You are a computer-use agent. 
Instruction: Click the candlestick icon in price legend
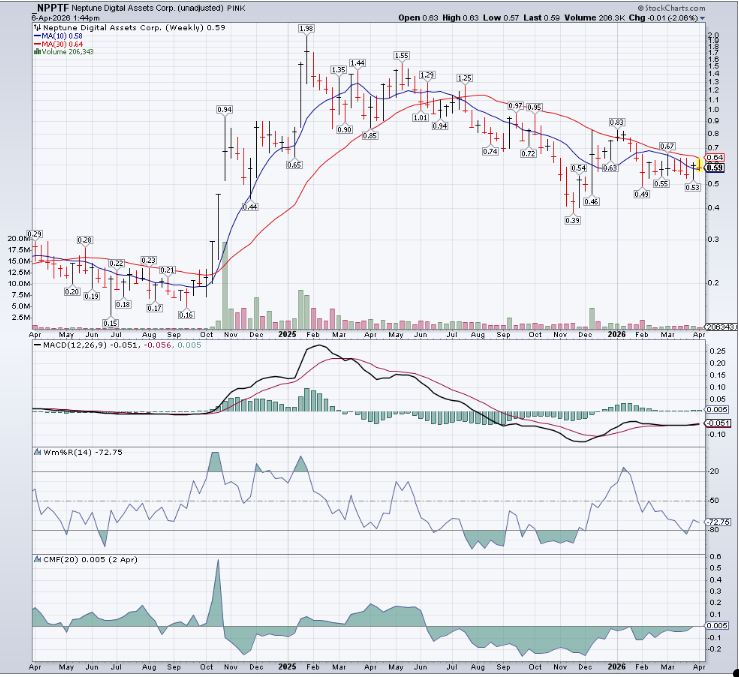35,29
